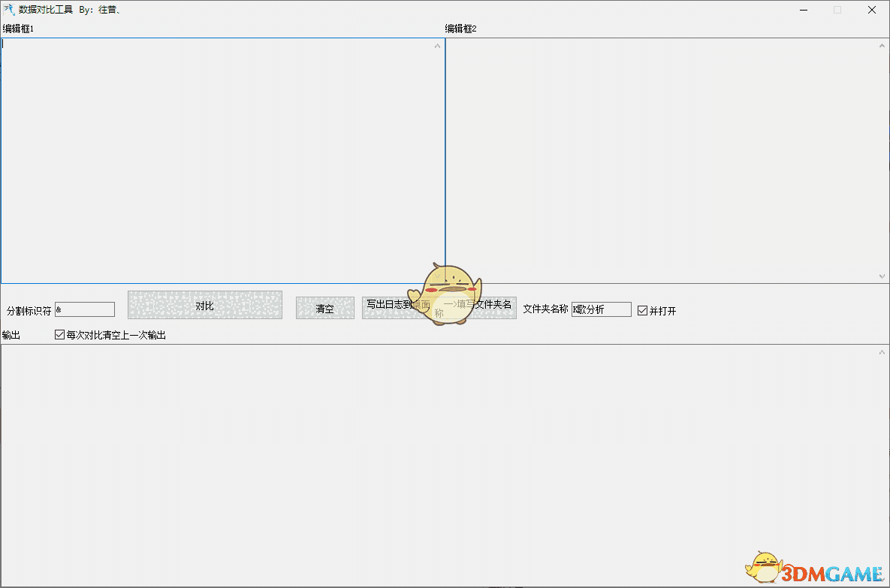Toggle the 并打开 checkbox
The image size is (890, 588).
pos(642,310)
